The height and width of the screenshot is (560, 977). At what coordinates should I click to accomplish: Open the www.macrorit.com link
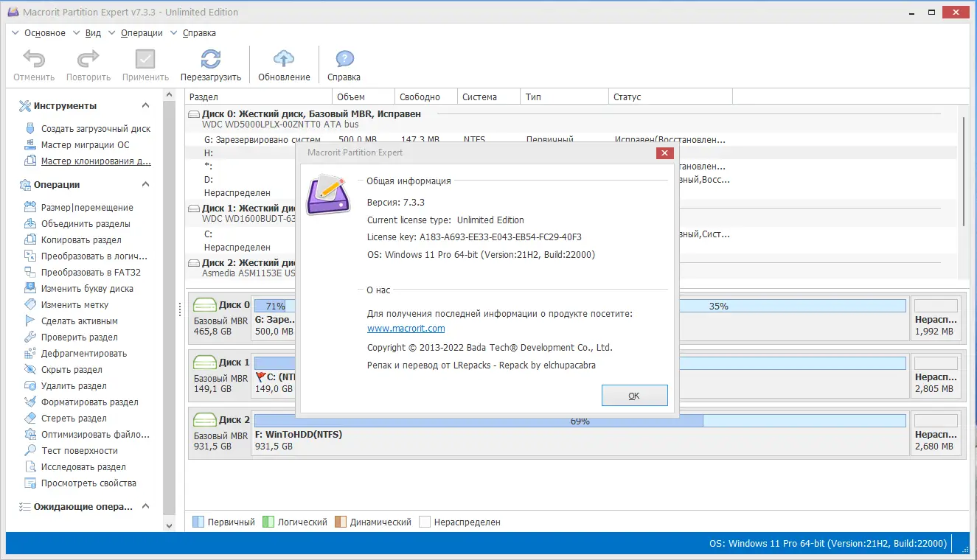[406, 328]
